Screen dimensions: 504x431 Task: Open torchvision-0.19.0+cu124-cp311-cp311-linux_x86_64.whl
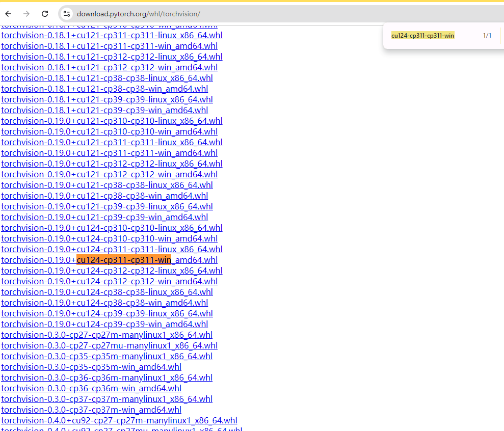click(112, 250)
